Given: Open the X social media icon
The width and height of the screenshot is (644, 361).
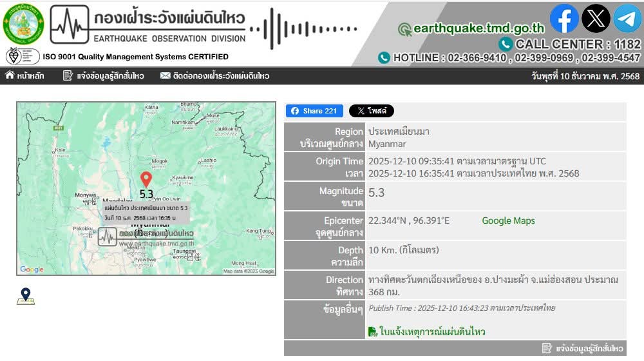Looking at the screenshot, I should point(596,19).
